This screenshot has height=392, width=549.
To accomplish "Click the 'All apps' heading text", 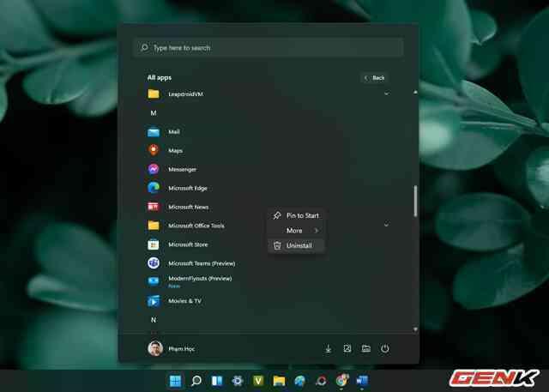I will coord(160,78).
